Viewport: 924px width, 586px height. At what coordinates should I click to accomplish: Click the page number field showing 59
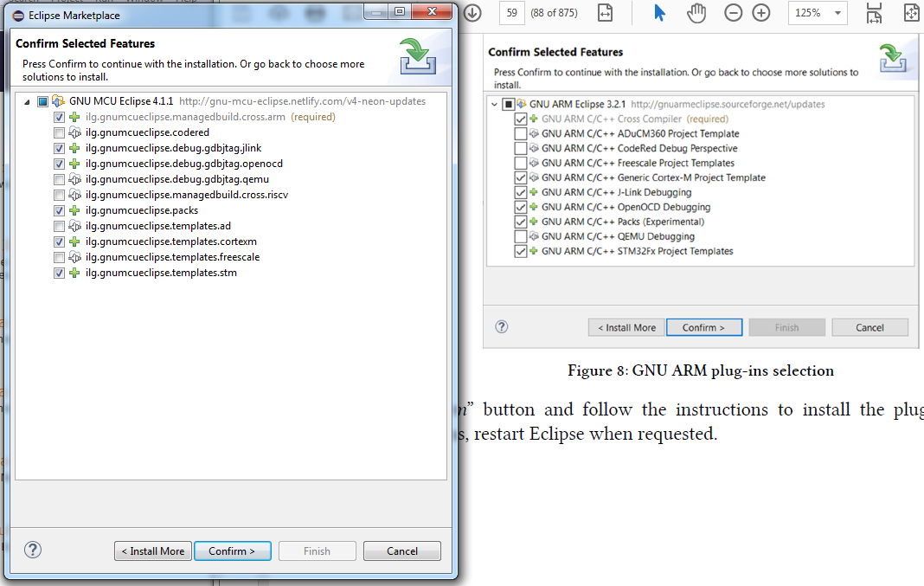click(511, 12)
